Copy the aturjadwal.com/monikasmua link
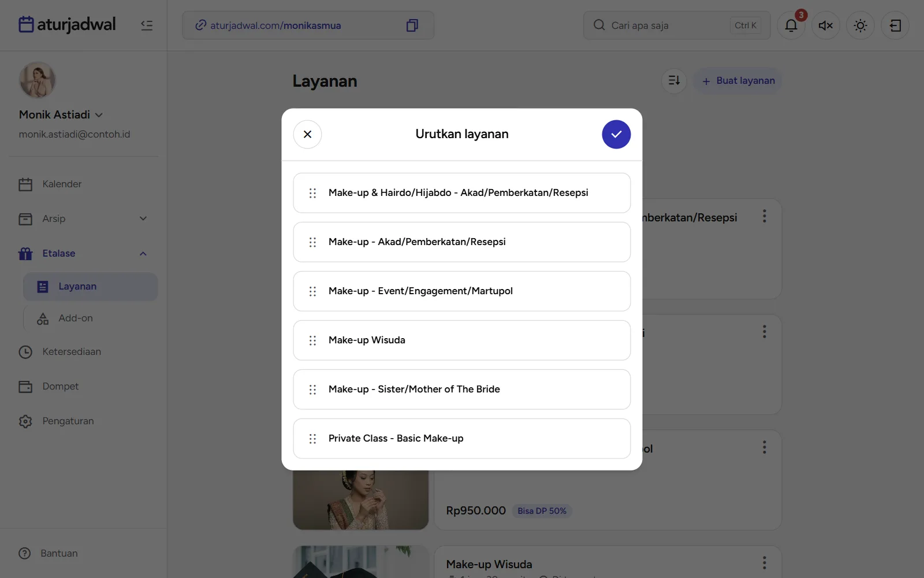924x578 pixels. point(412,25)
